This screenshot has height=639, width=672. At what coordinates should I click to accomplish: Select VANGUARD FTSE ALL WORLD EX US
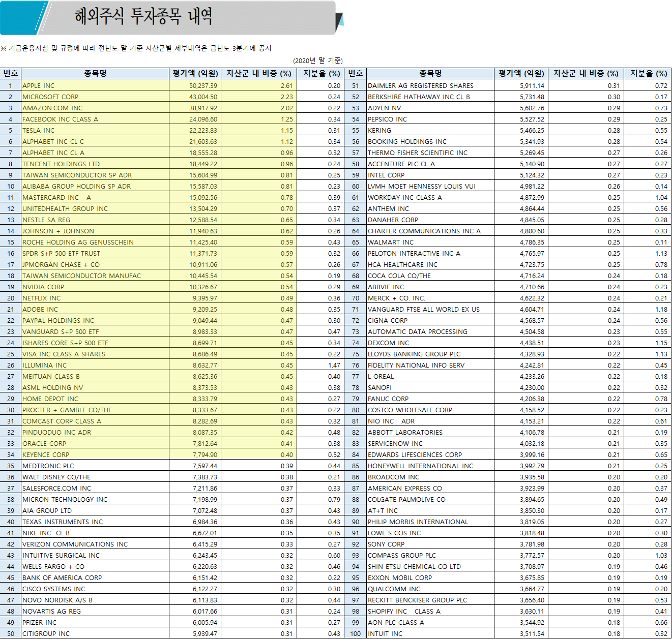[x=430, y=309]
